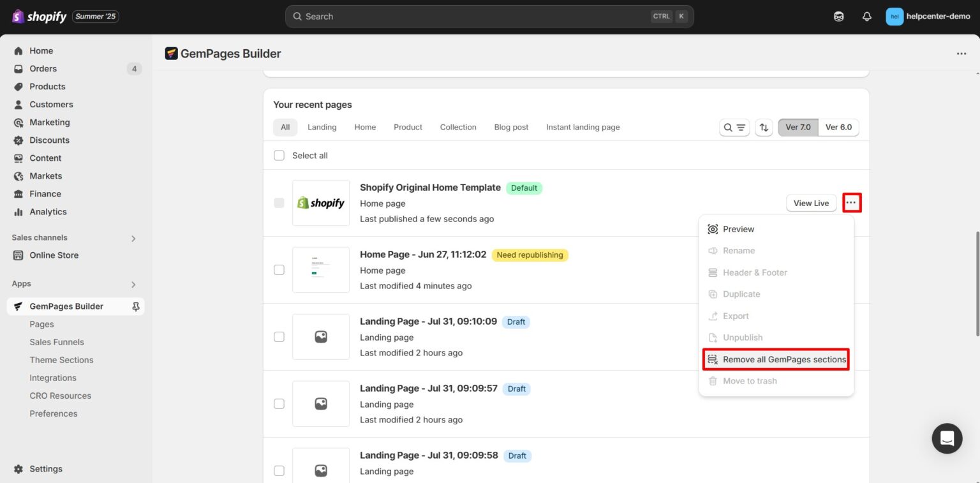Switch to the Landing filter tab
This screenshot has width=980, height=483.
point(322,127)
